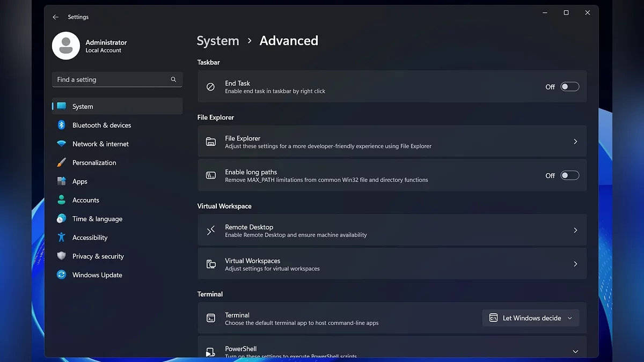Enable the long paths toggle
This screenshot has width=644, height=362.
569,175
